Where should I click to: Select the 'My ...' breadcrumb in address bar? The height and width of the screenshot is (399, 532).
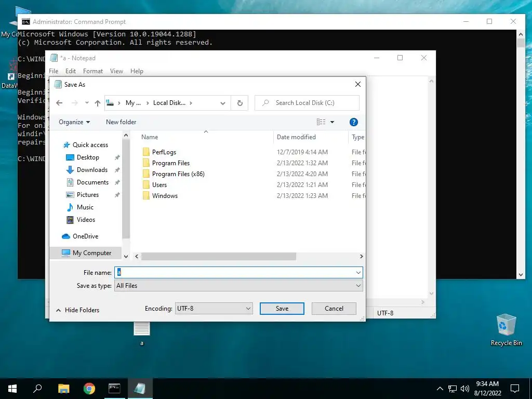coord(133,103)
